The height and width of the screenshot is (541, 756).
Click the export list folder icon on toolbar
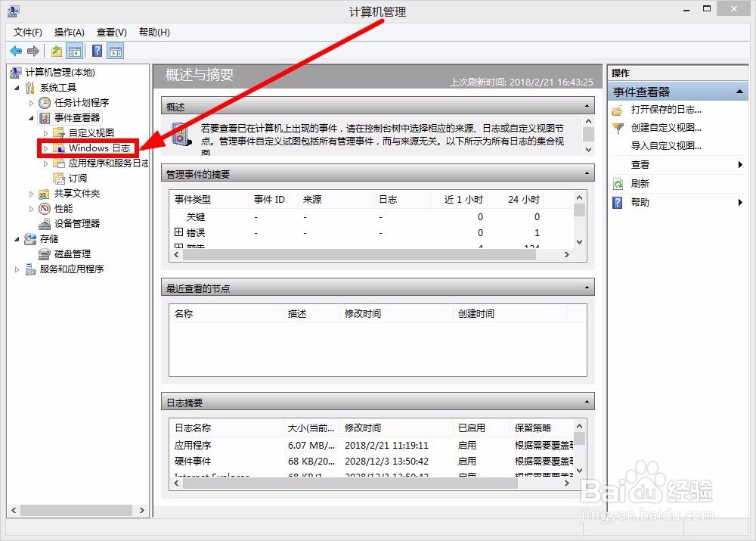[x=55, y=51]
